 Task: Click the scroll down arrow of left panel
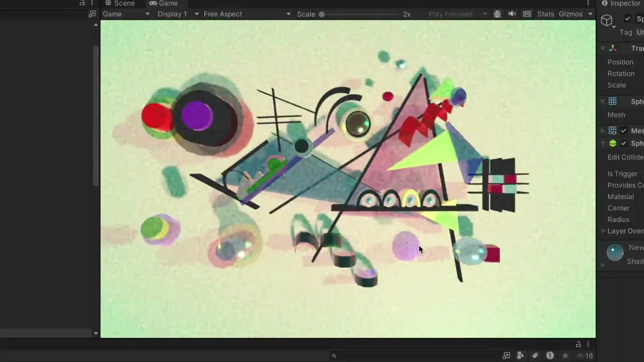pyautogui.click(x=96, y=333)
